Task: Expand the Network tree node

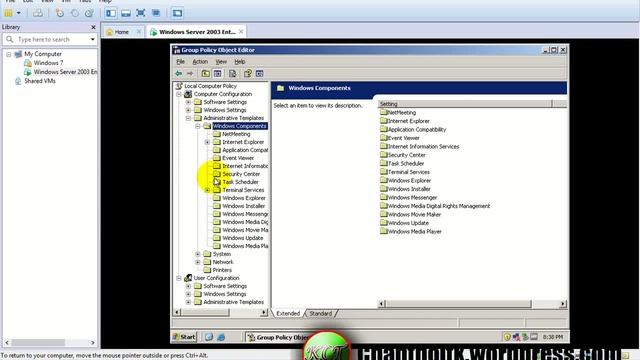Action: [x=198, y=262]
